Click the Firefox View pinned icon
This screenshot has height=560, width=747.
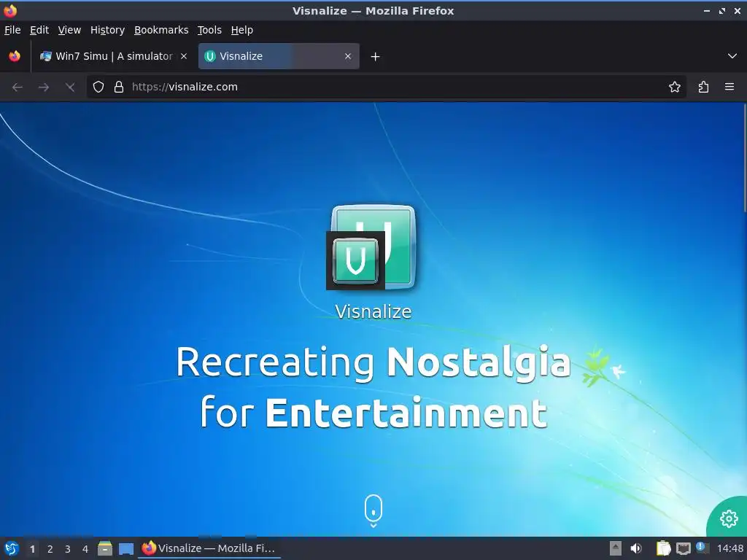15,56
